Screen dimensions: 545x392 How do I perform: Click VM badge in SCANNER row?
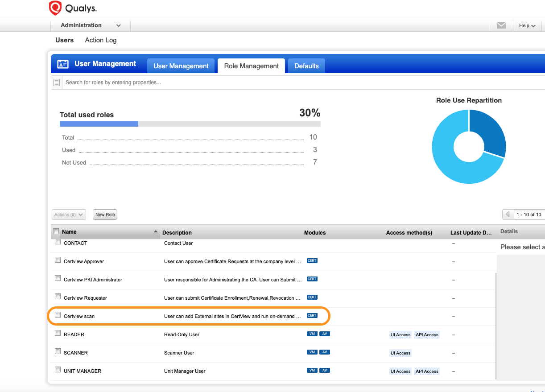tap(312, 352)
